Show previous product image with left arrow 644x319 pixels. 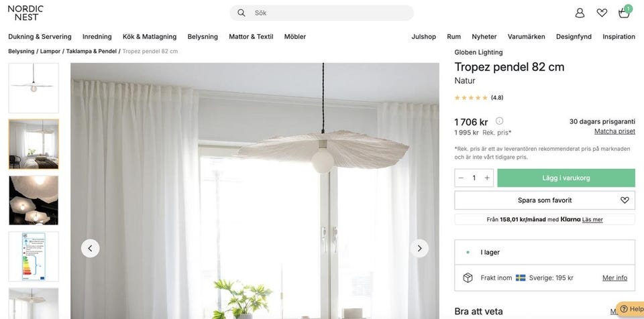click(x=91, y=249)
